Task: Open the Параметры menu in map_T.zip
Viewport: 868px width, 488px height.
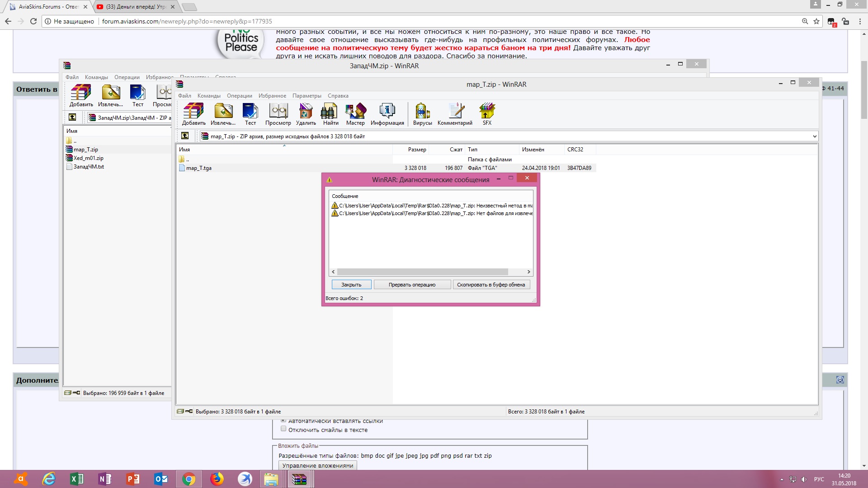Action: tap(307, 96)
